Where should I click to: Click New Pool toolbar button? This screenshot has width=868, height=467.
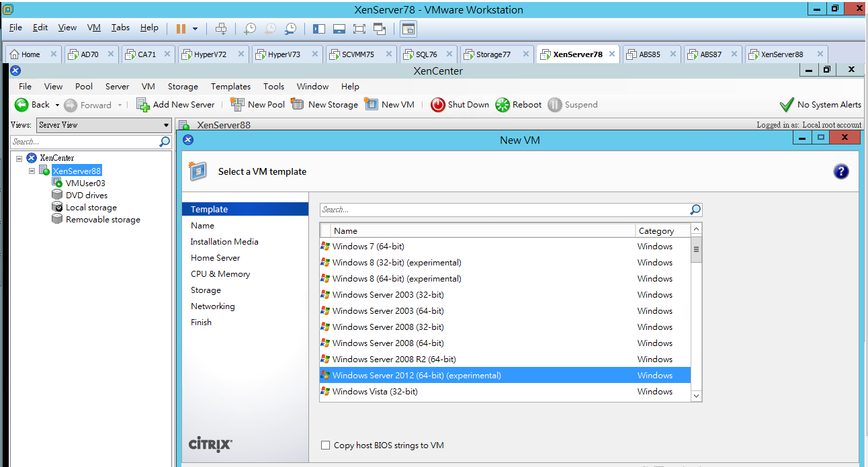tap(257, 105)
